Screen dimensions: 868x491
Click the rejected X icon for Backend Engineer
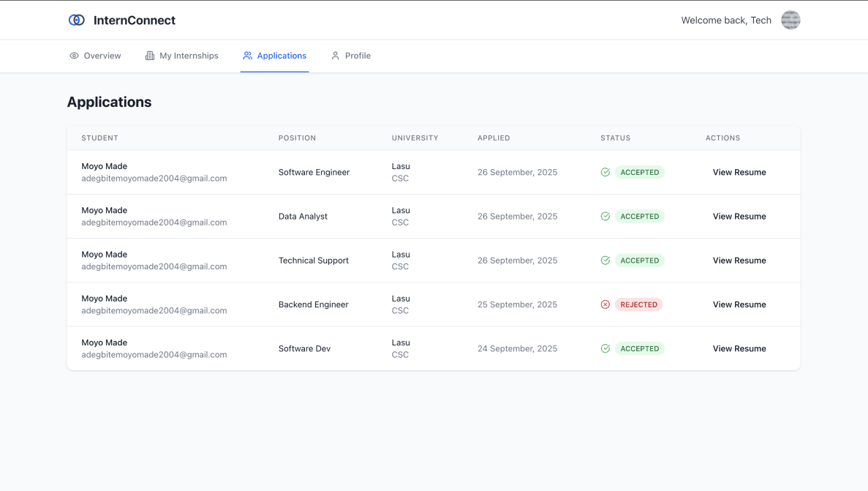pyautogui.click(x=605, y=304)
